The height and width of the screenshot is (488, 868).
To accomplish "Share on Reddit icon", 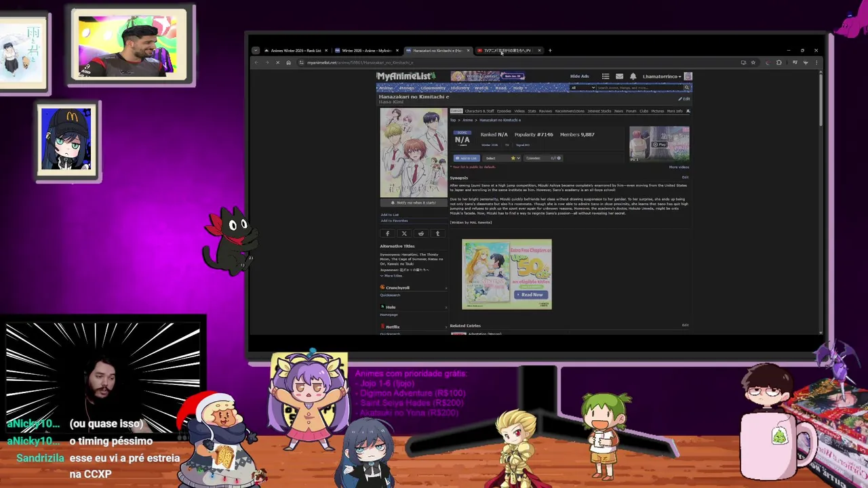I will tap(421, 234).
